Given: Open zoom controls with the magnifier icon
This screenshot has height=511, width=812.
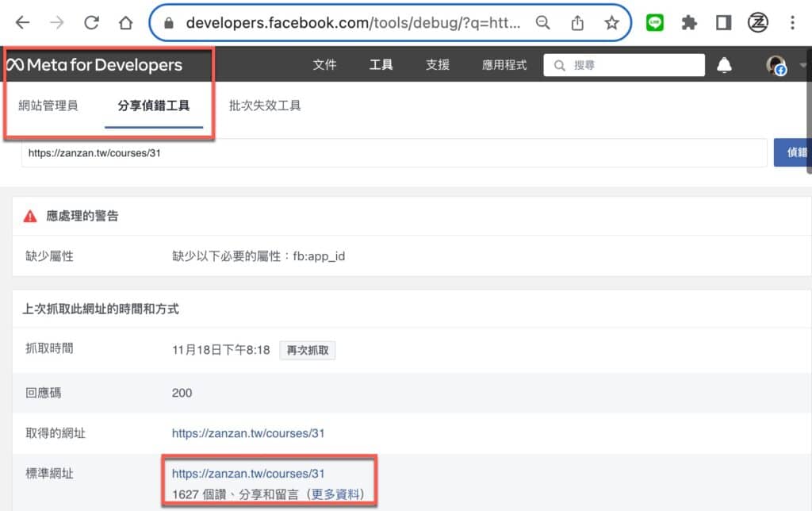Looking at the screenshot, I should (x=542, y=23).
